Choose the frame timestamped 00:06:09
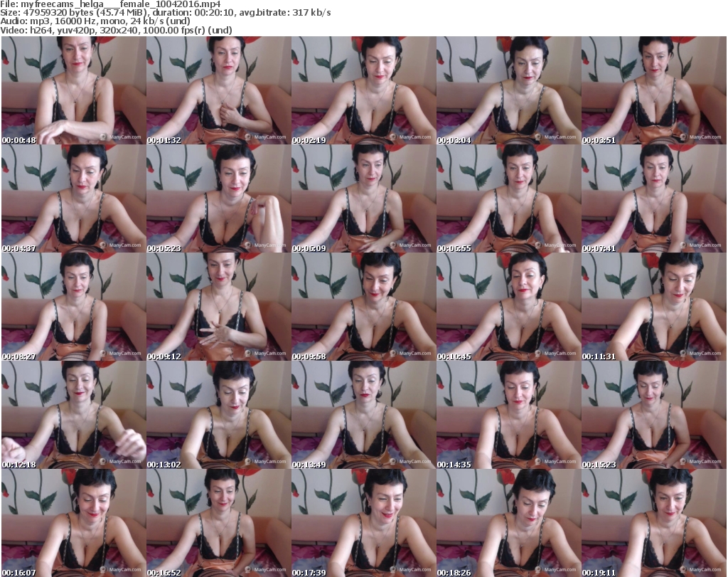728x577 pixels. pos(363,198)
